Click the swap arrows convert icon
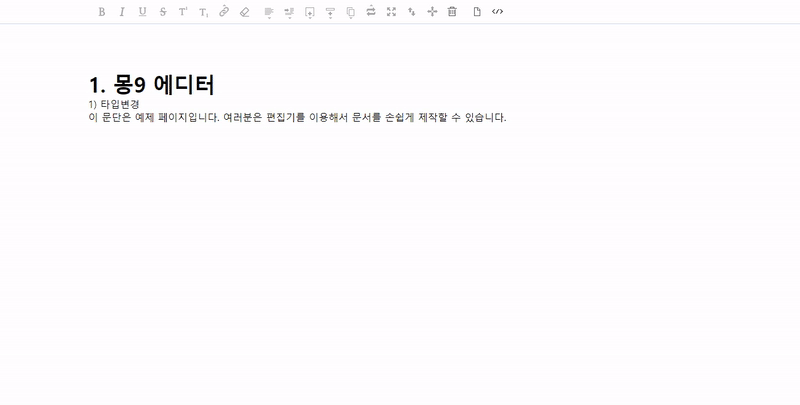The width and height of the screenshot is (800, 405). 371,12
